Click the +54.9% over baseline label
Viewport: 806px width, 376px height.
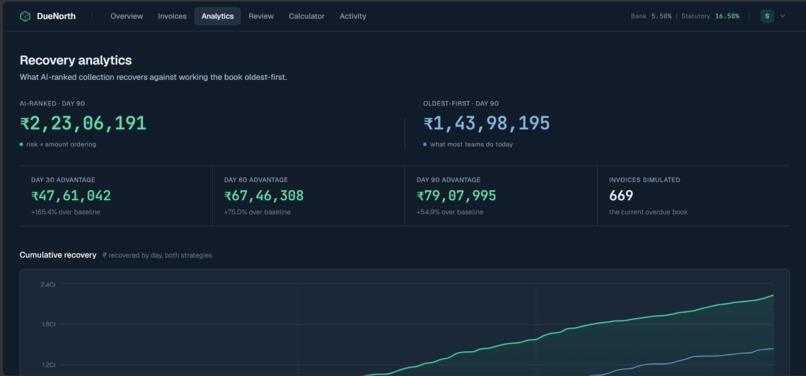click(450, 212)
